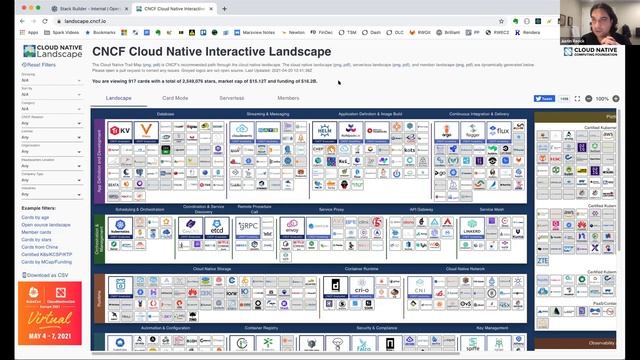Switch to the Members tab
The image size is (640, 360).
coord(288,98)
